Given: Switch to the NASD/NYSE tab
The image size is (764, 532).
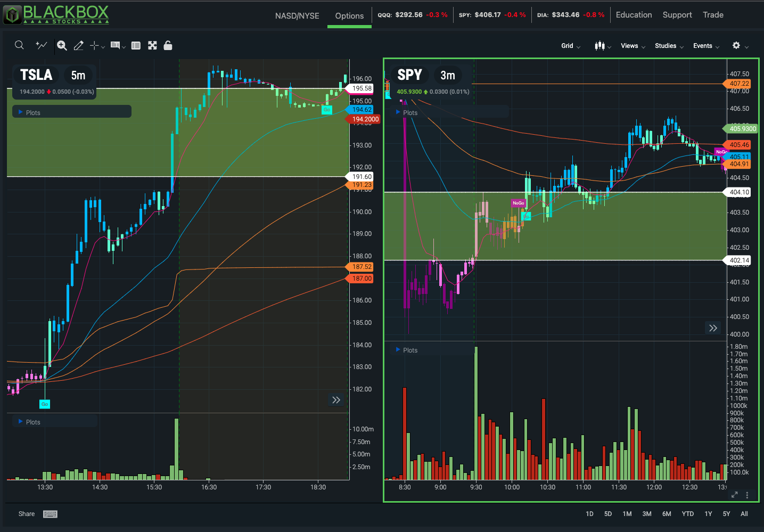Looking at the screenshot, I should coord(297,15).
